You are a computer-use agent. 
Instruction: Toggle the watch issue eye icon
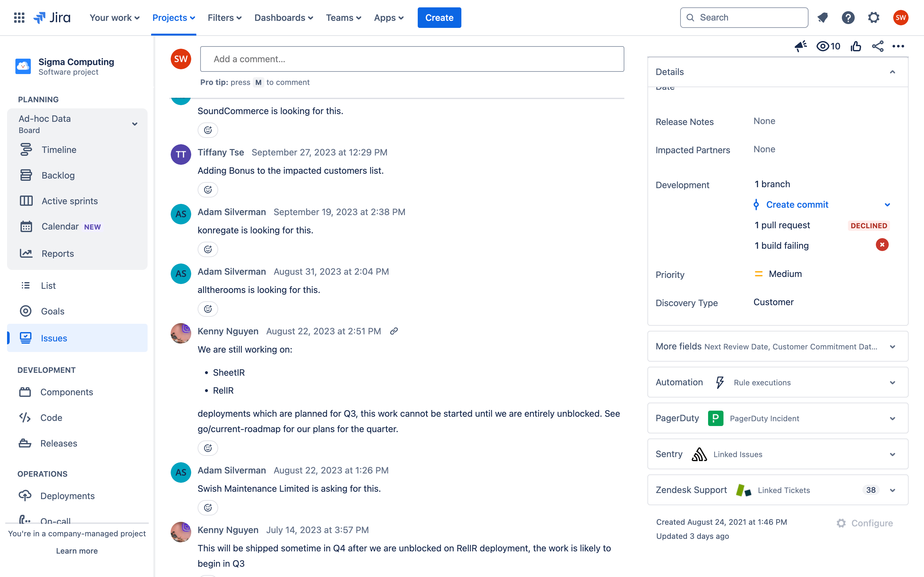pos(823,46)
